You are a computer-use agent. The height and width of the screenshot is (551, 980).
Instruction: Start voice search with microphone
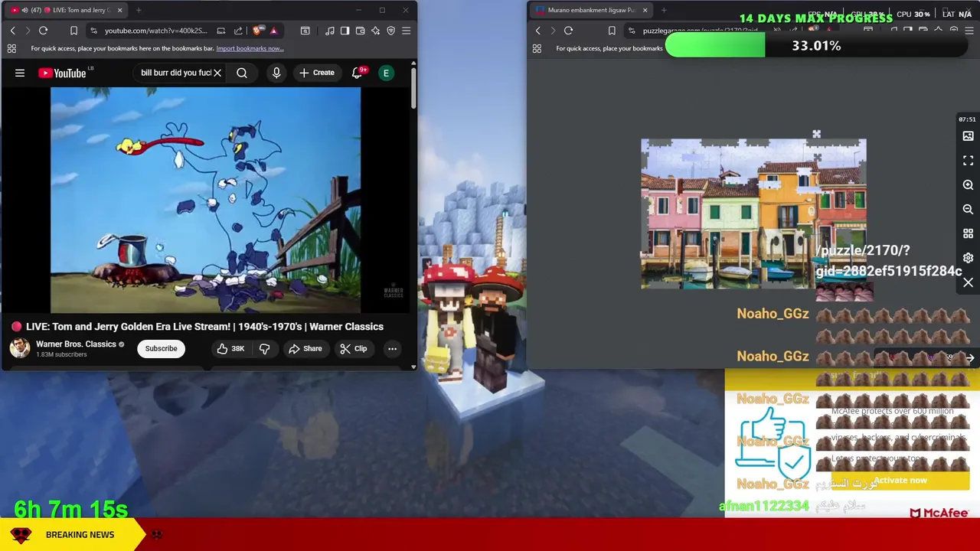[x=276, y=73]
